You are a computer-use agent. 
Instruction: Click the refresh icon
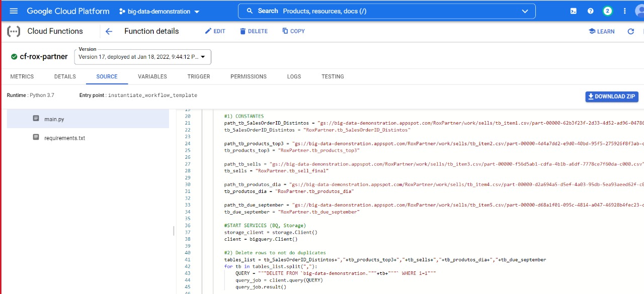pos(631,31)
